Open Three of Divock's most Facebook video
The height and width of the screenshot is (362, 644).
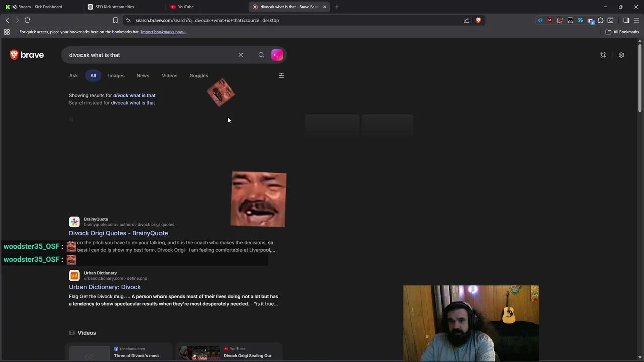coord(136,356)
